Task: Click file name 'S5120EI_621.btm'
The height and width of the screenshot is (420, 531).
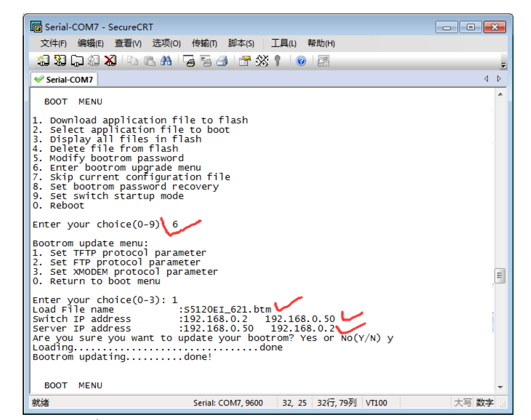Action: (228, 310)
